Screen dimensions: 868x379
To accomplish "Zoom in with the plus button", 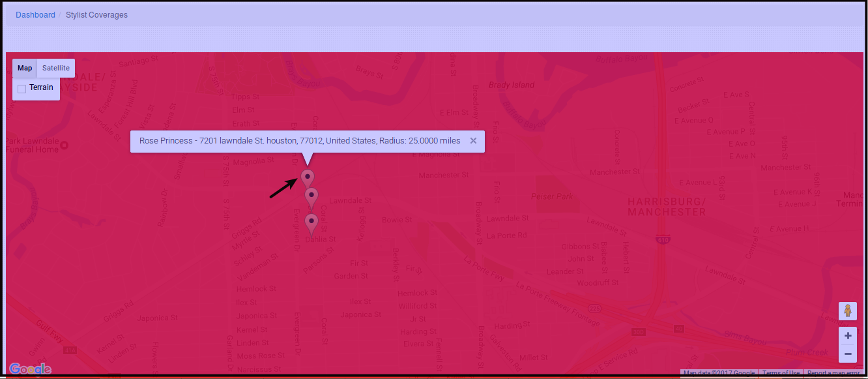I will click(848, 336).
